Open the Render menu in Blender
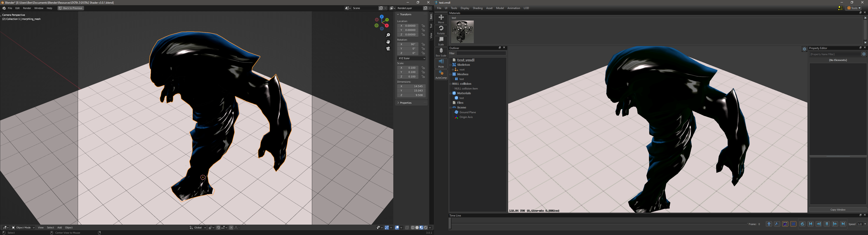The image size is (868, 235). coord(27,8)
